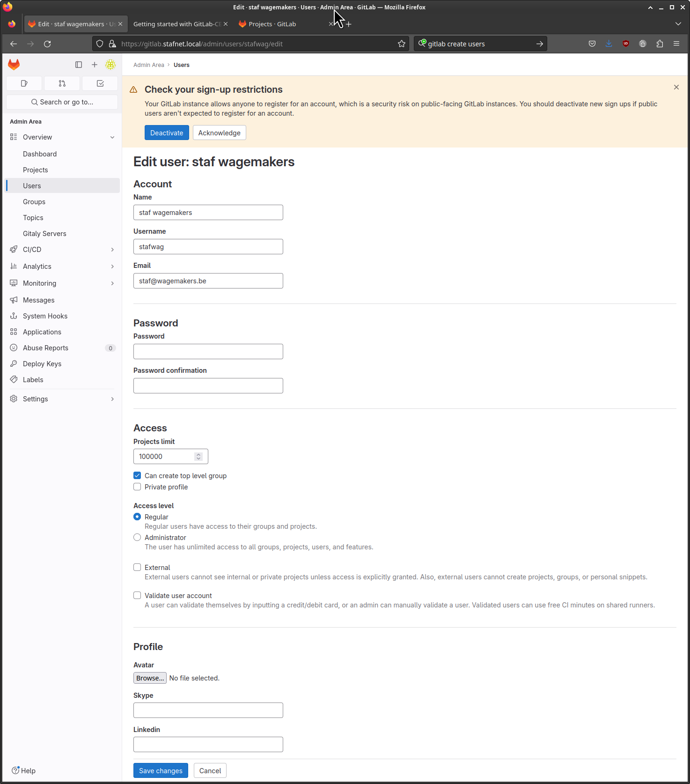Open Groups in the admin sidebar

34,202
